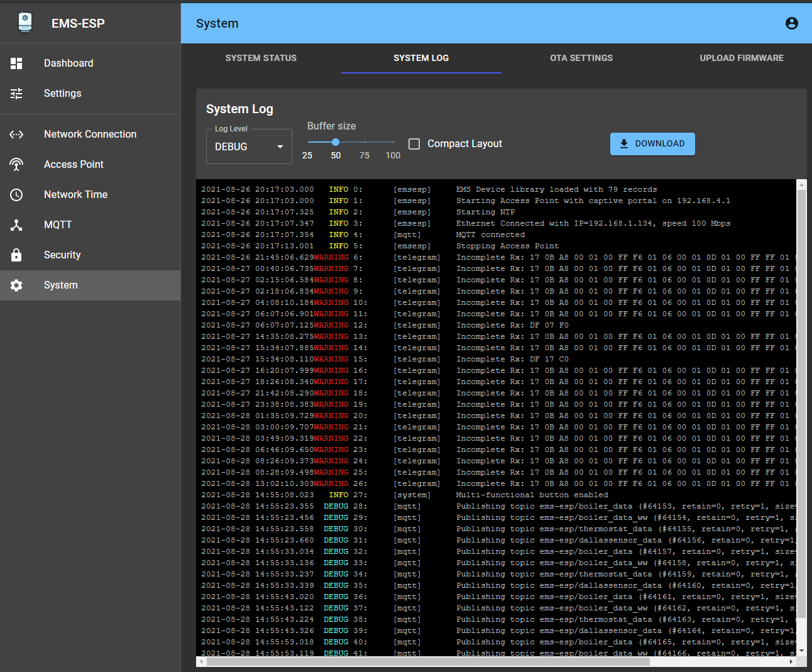Image resolution: width=812 pixels, height=672 pixels.
Task: Click the EMS-ESP logo icon
Action: tap(25, 23)
